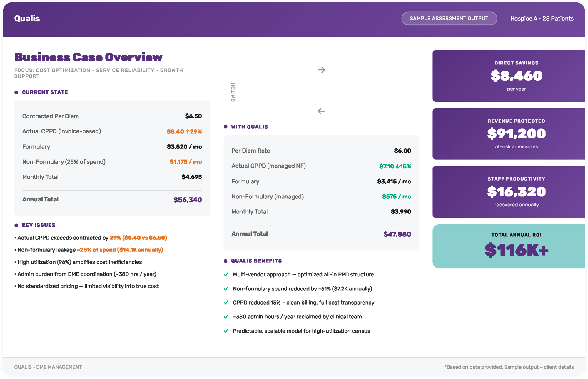Click the bullet dot beside Key Issues

point(16,226)
